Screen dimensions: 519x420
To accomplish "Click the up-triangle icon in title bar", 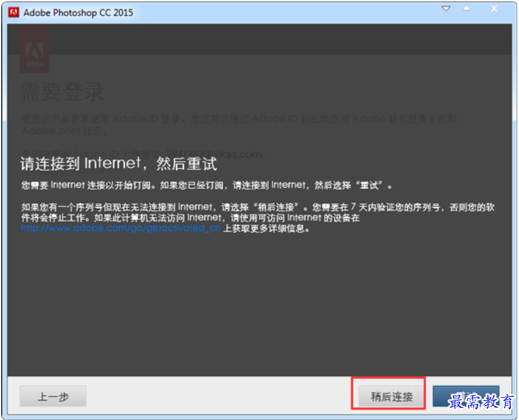I will (466, 9).
